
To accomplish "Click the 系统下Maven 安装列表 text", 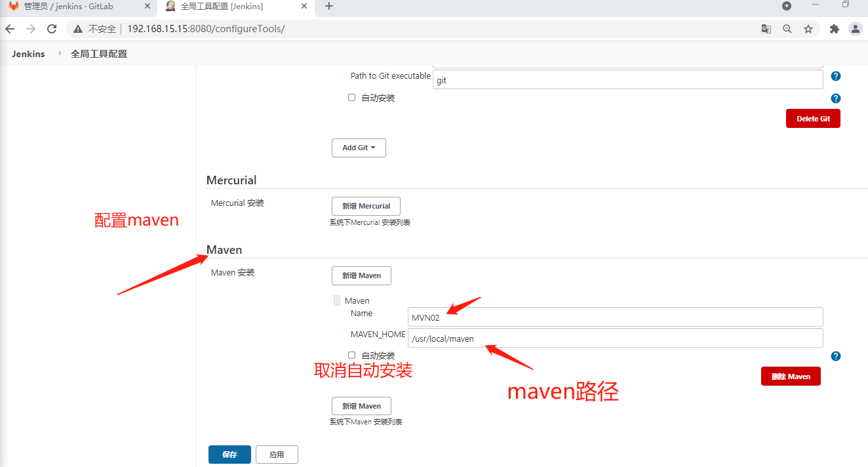I will tap(366, 422).
